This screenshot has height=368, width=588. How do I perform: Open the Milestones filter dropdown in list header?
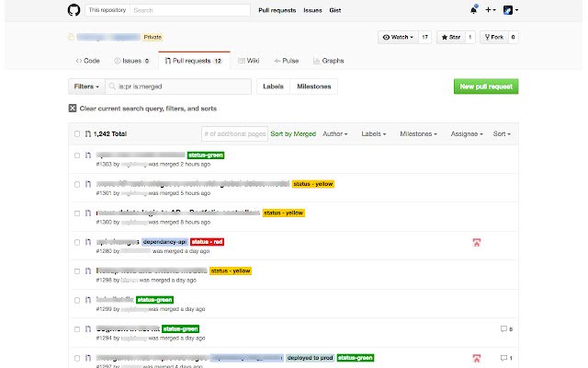tap(419, 133)
